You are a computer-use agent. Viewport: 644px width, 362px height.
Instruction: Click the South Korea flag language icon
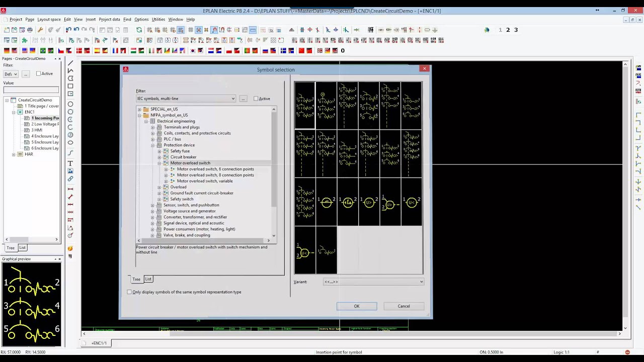[193, 50]
